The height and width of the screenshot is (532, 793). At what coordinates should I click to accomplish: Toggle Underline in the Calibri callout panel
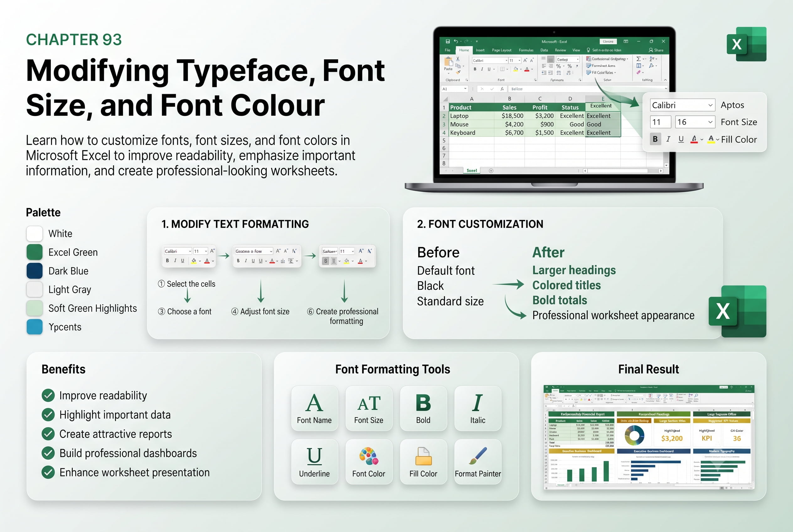coord(681,139)
